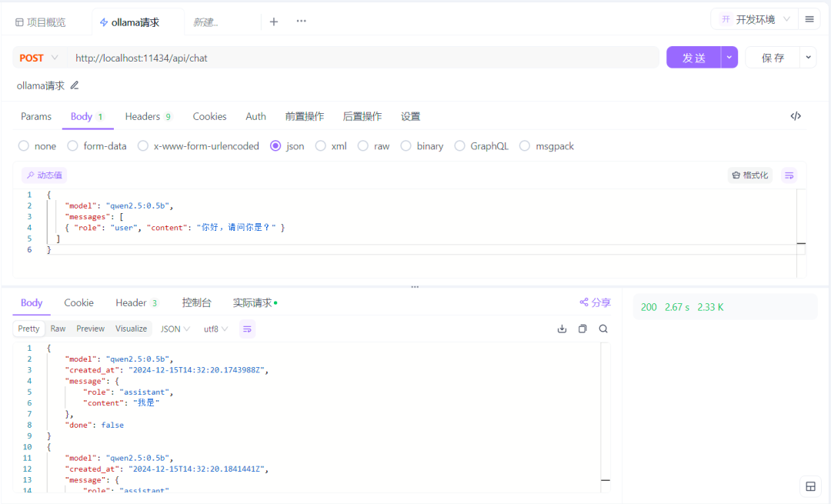Switch response view to Raw
Screen dimensions: 831x504
click(58, 329)
